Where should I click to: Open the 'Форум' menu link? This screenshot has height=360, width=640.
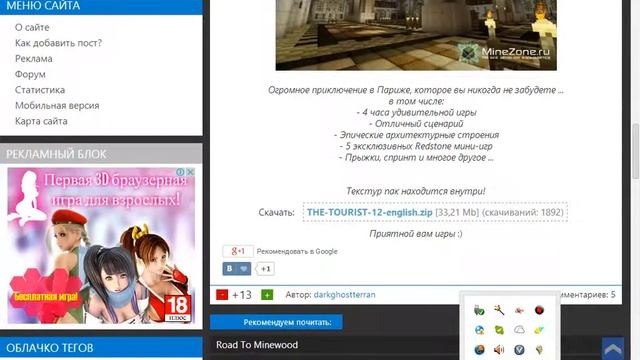click(x=30, y=74)
